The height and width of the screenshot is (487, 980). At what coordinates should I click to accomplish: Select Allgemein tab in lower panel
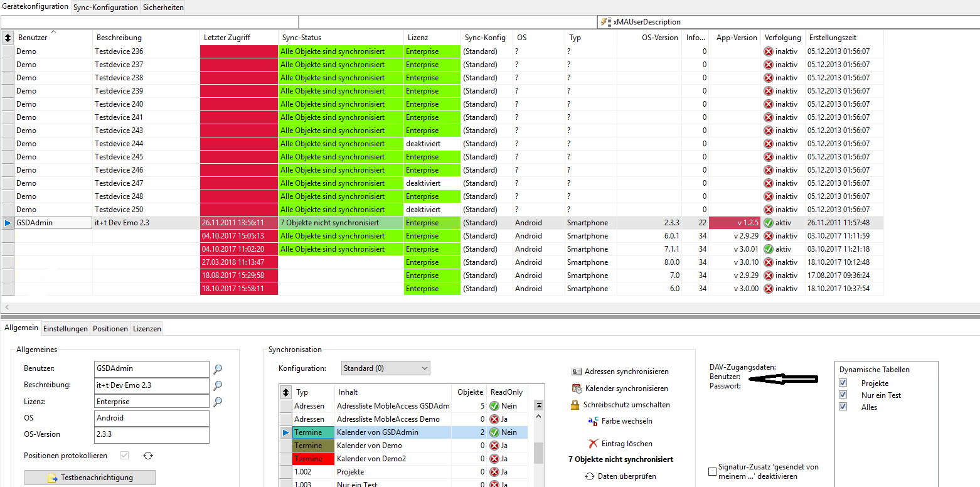(x=20, y=328)
